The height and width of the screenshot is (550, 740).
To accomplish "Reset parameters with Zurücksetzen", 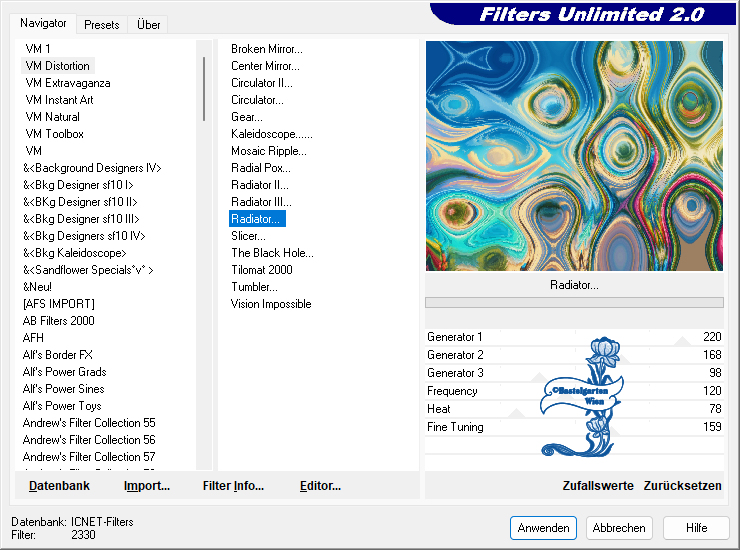I will point(682,486).
